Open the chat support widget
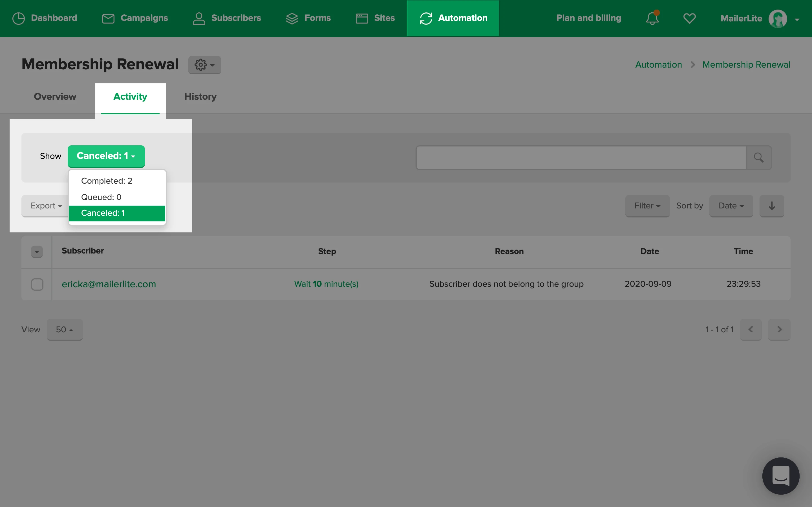 click(780, 475)
